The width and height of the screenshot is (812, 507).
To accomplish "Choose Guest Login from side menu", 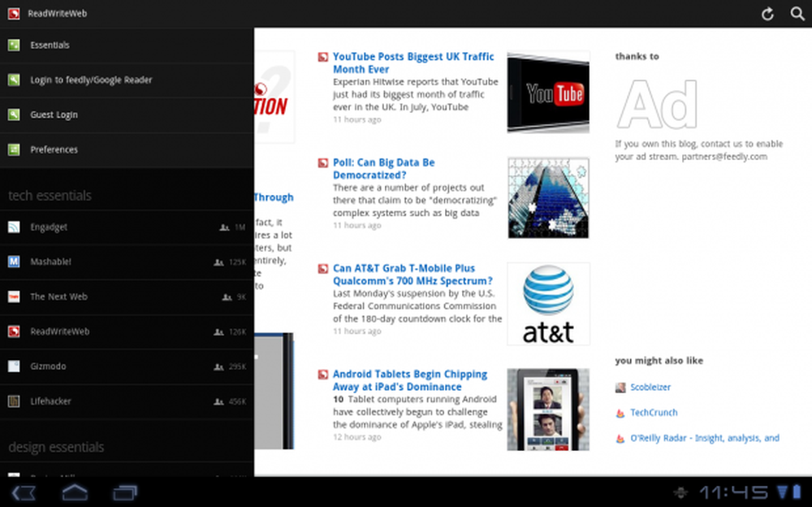I will [x=127, y=115].
